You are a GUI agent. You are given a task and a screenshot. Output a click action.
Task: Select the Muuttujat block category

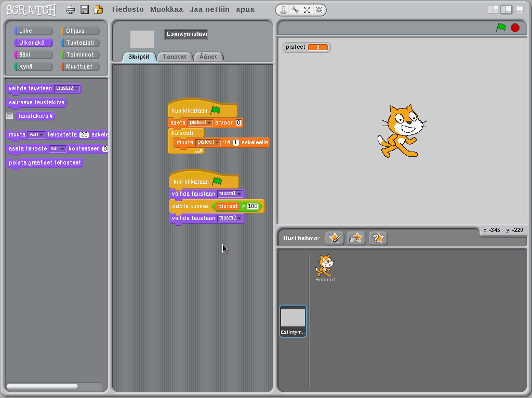(80, 66)
